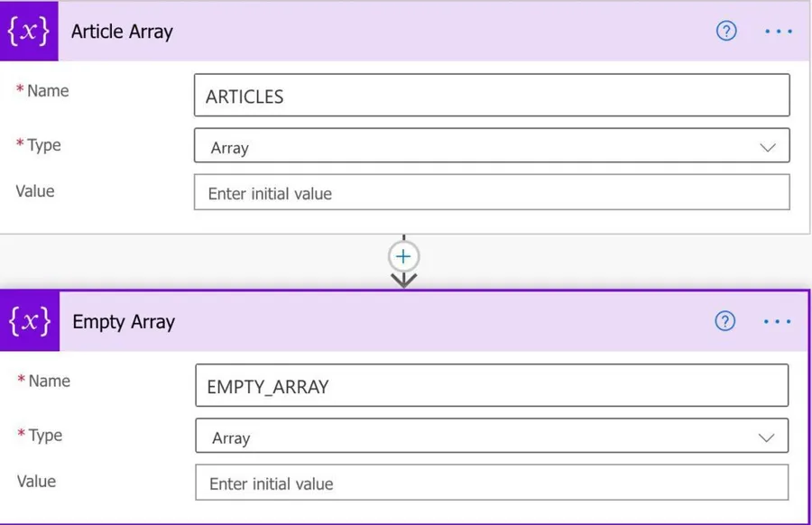Image resolution: width=812 pixels, height=525 pixels.
Task: Click the chevron in Article Array's Type field
Action: coord(768,147)
